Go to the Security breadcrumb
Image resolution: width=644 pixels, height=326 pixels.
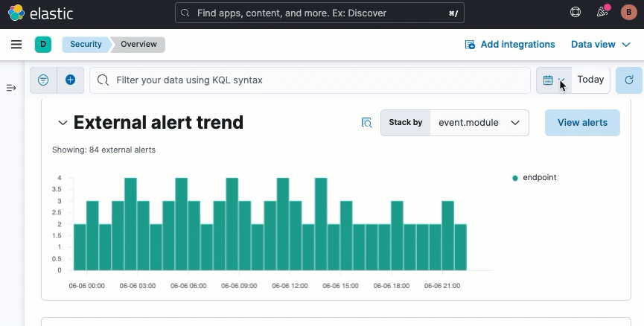(x=86, y=45)
